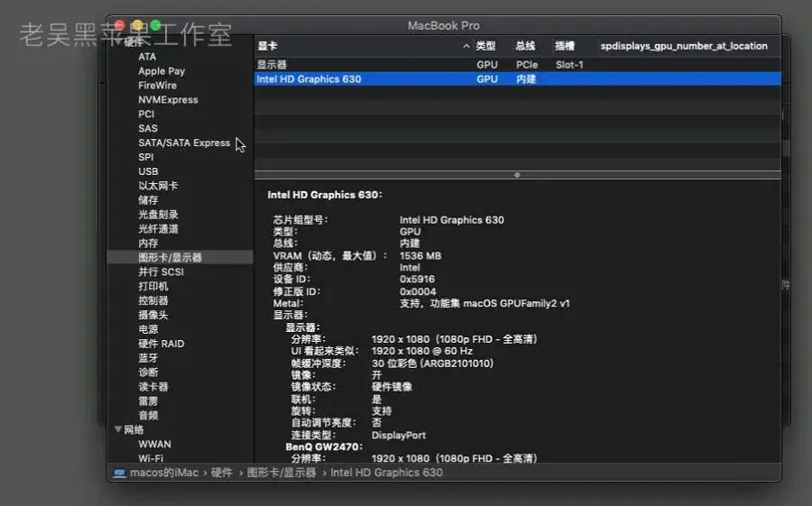Screen dimensions: 812x506
Task: Select 硬件 RAID in the sidebar
Action: 161,344
